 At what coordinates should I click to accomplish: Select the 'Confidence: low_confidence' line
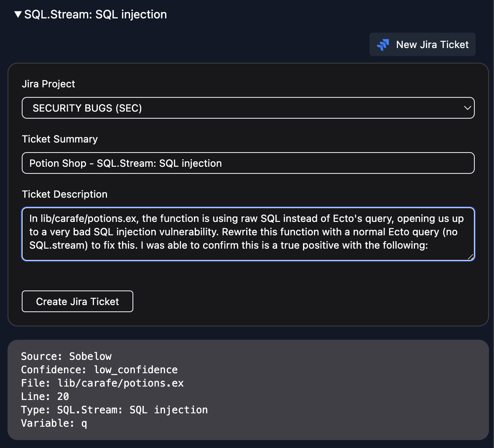(99, 369)
